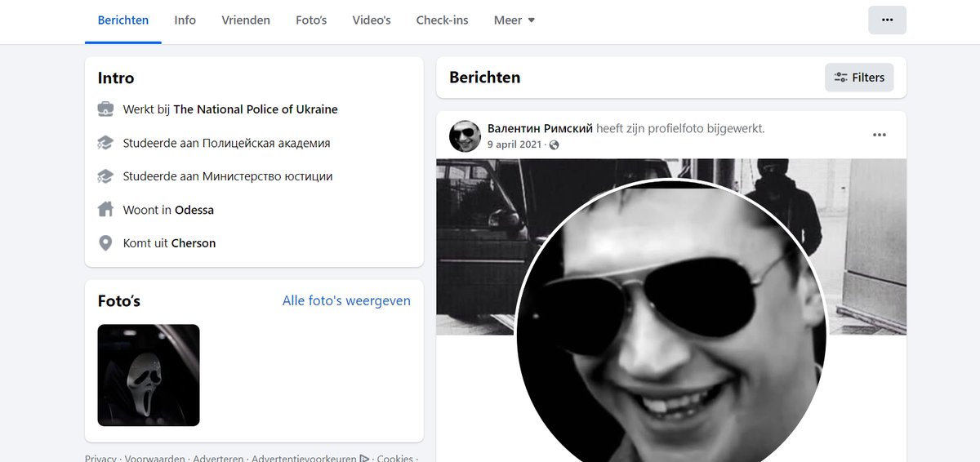This screenshot has height=462, width=980.
Task: Click the location pin icon beside Komt uit
Action: tap(105, 243)
